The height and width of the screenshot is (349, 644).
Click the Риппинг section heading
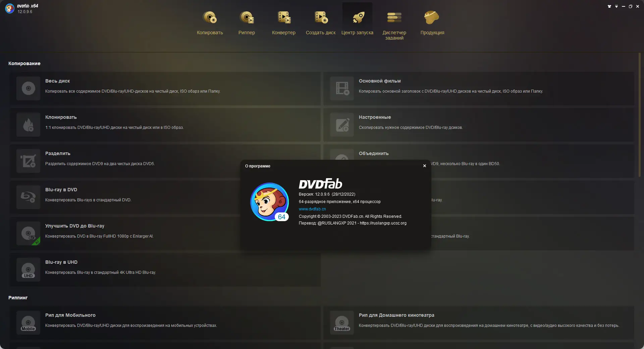[x=18, y=298]
